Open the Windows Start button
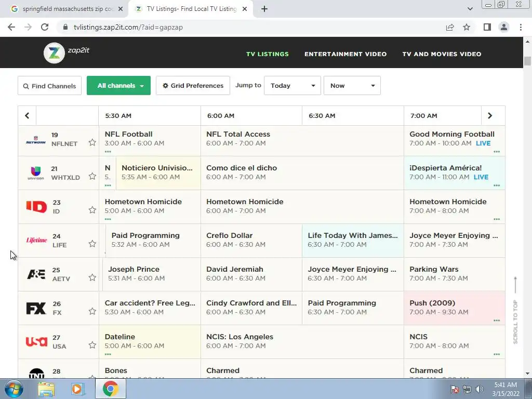The height and width of the screenshot is (399, 532). (x=14, y=389)
